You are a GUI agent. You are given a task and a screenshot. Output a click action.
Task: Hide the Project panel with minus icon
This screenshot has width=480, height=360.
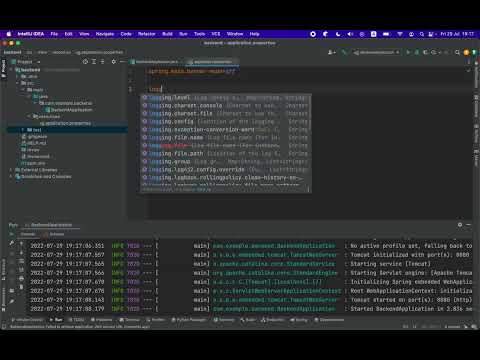[122, 62]
